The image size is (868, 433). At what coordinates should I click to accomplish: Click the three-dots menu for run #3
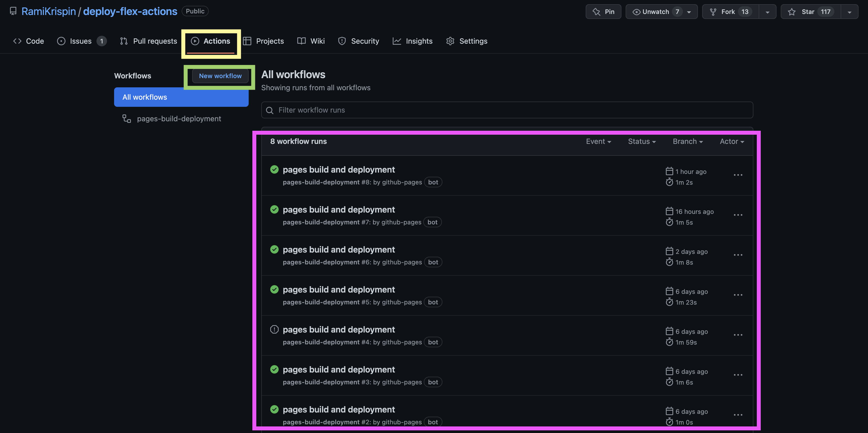pyautogui.click(x=738, y=375)
